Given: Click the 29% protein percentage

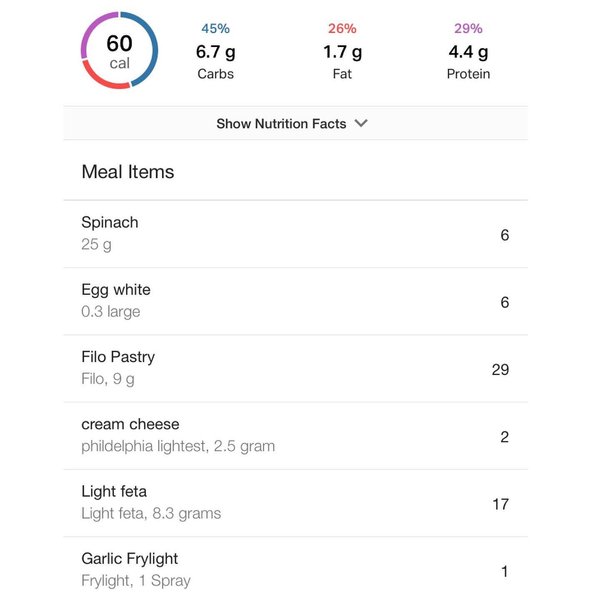Looking at the screenshot, I should [x=468, y=29].
